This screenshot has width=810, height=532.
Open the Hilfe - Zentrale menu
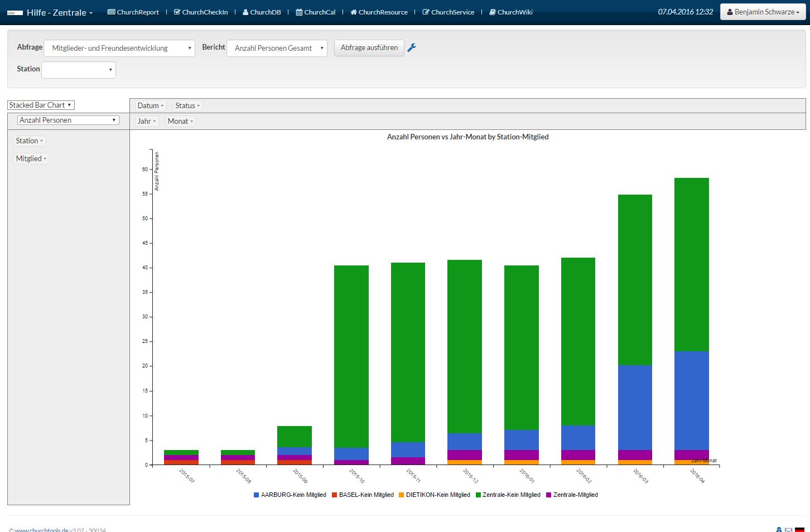60,12
